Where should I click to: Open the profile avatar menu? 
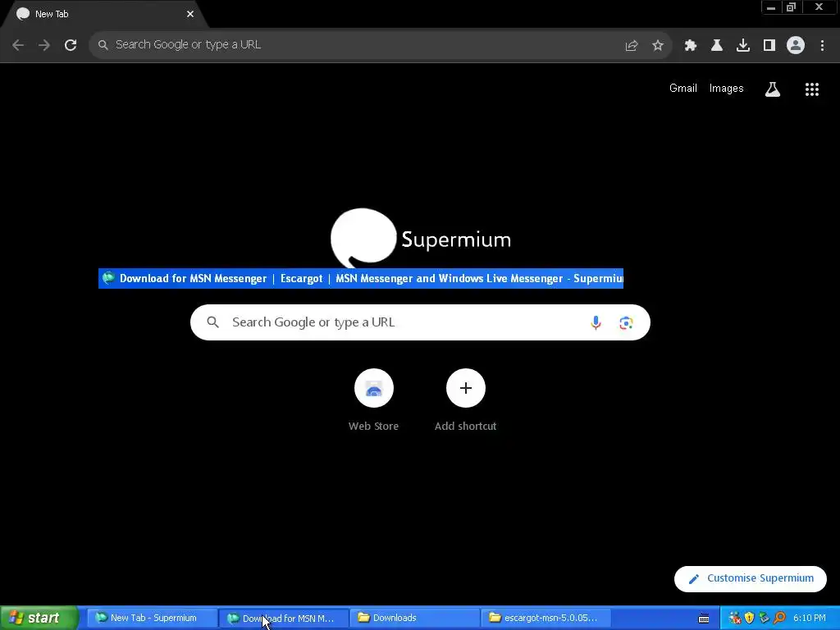(x=796, y=45)
